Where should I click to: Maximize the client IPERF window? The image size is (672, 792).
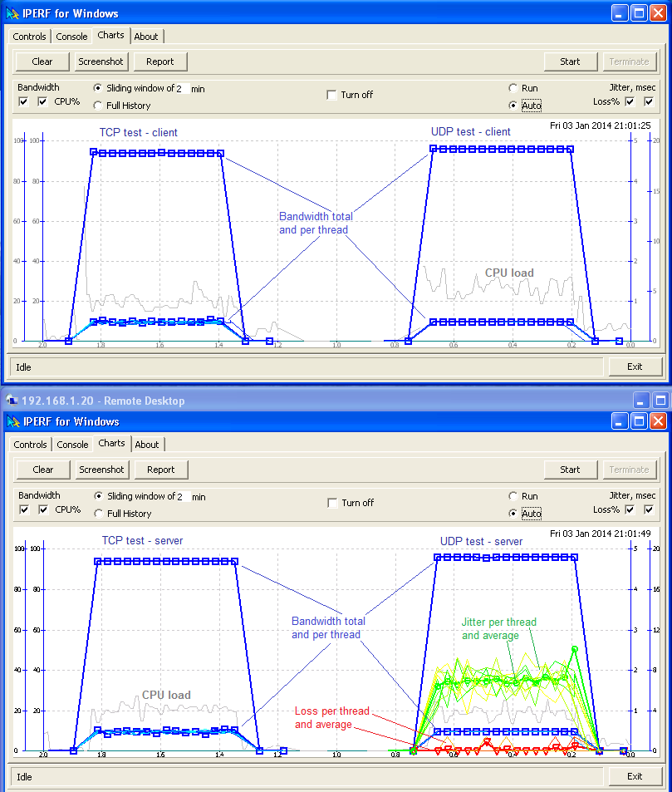click(639, 13)
